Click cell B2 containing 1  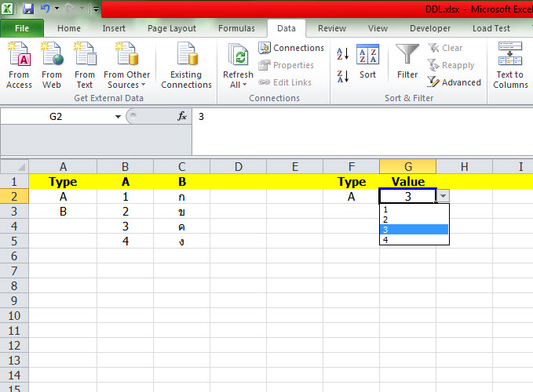(126, 197)
